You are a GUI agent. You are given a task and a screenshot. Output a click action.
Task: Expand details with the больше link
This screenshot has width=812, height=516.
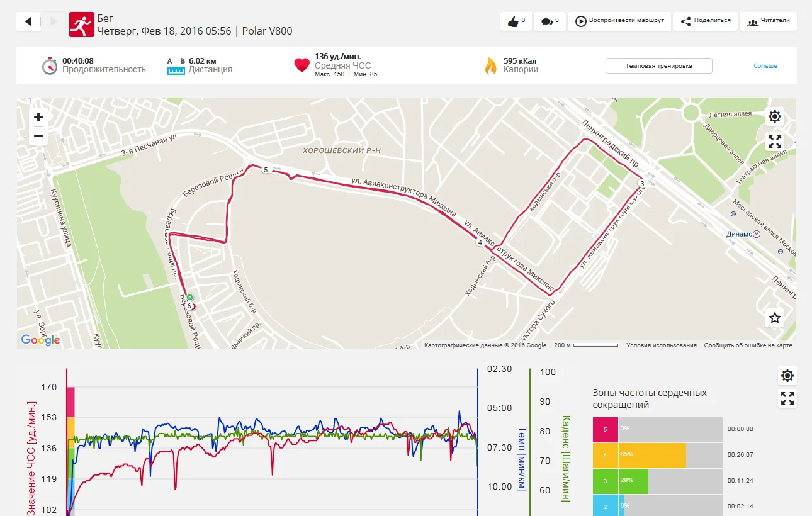[x=765, y=66]
